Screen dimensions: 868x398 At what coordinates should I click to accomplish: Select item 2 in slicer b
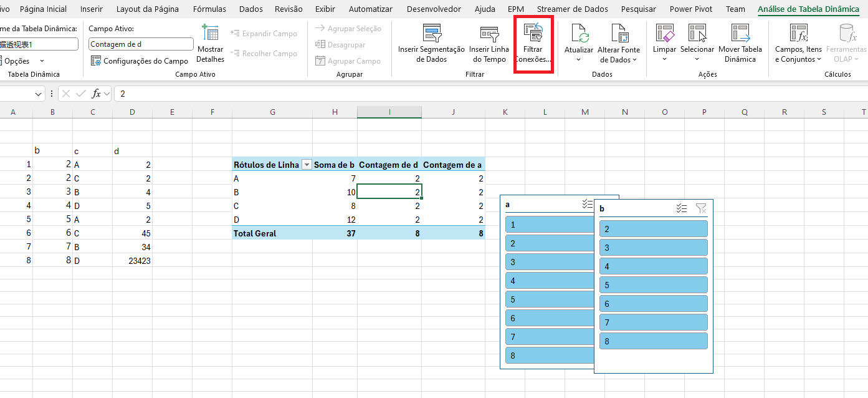[654, 229]
